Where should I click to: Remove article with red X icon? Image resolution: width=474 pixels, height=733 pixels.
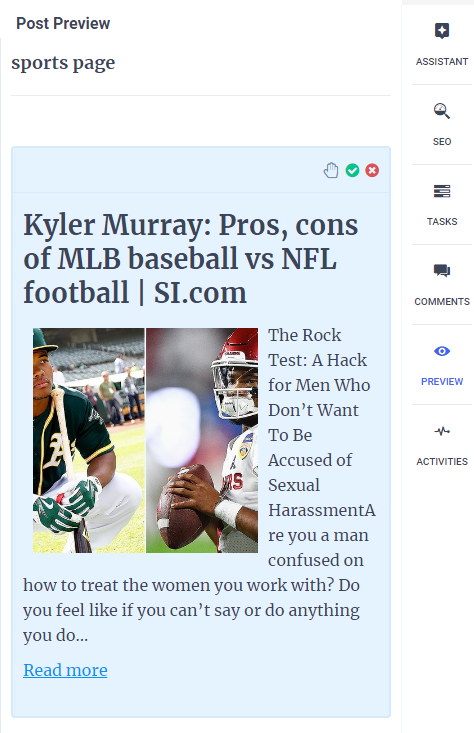372,171
